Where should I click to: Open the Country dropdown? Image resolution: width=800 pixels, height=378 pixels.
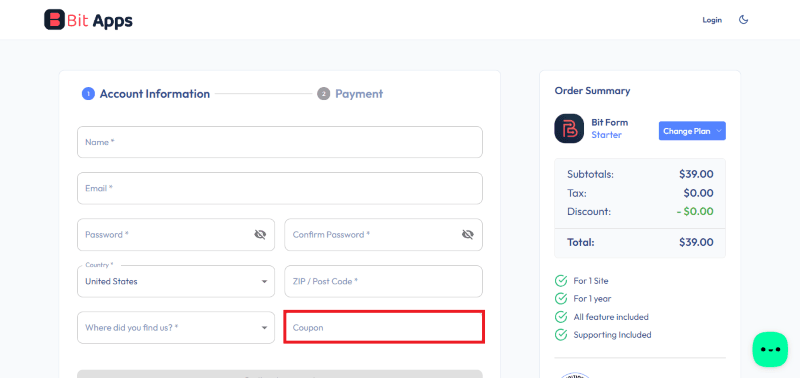[176, 281]
